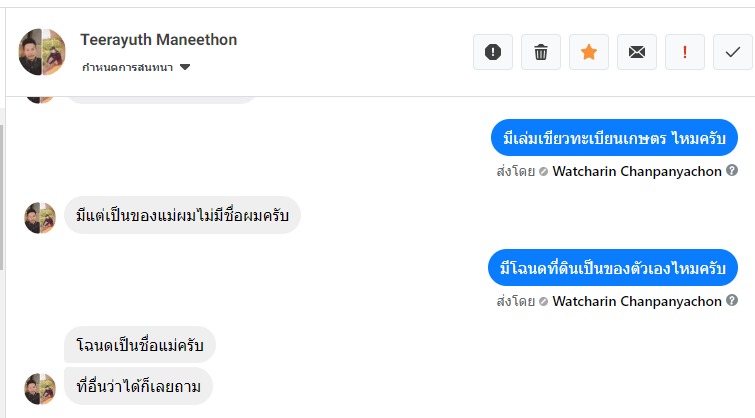Image resolution: width=755 pixels, height=418 pixels.
Task: Open Teerayuth Maneethon name link
Action: pyautogui.click(x=159, y=40)
